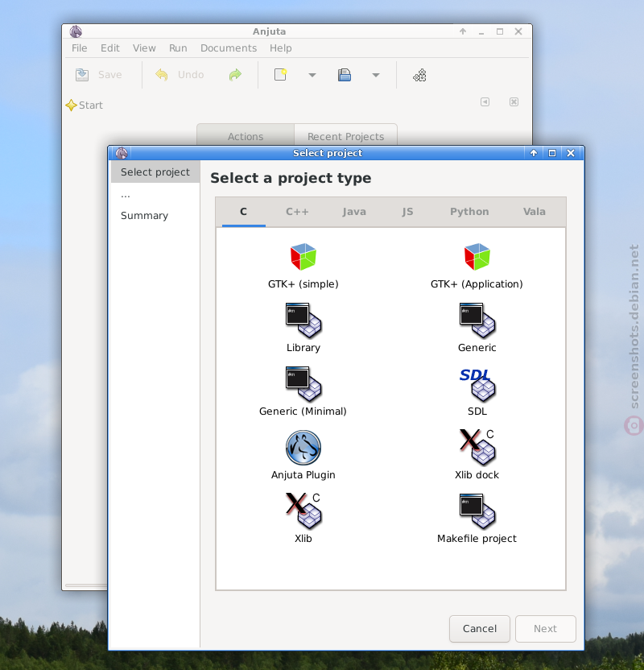Click the Actions tab in Anjuta window
Viewport: 644px width, 670px height.
tap(246, 136)
